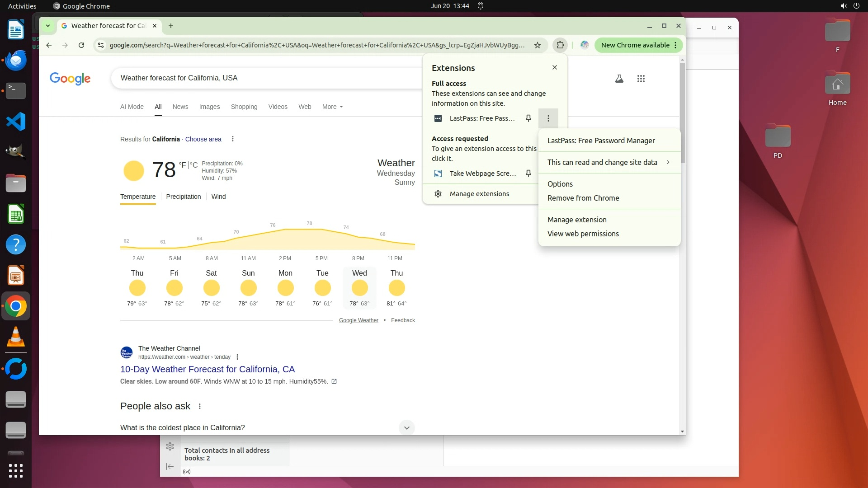Switch temperature unit to Celsius
Screen dimensions: 868x488
click(193, 165)
